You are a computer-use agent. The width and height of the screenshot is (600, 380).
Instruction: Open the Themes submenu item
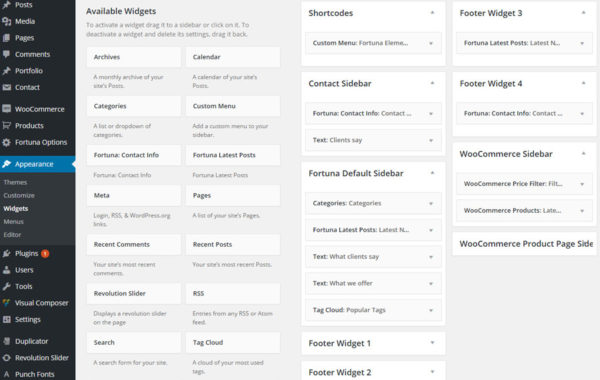[x=15, y=182]
